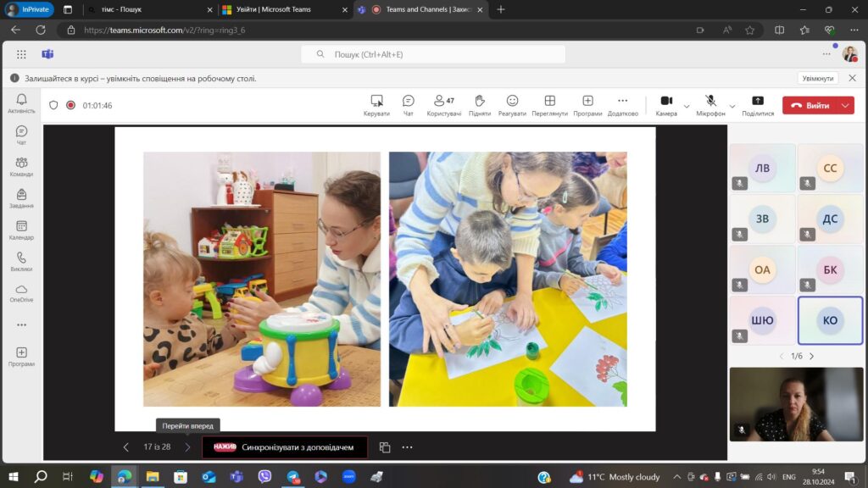This screenshot has width=868, height=488.
Task: Select participant tile ДС
Action: pos(830,219)
